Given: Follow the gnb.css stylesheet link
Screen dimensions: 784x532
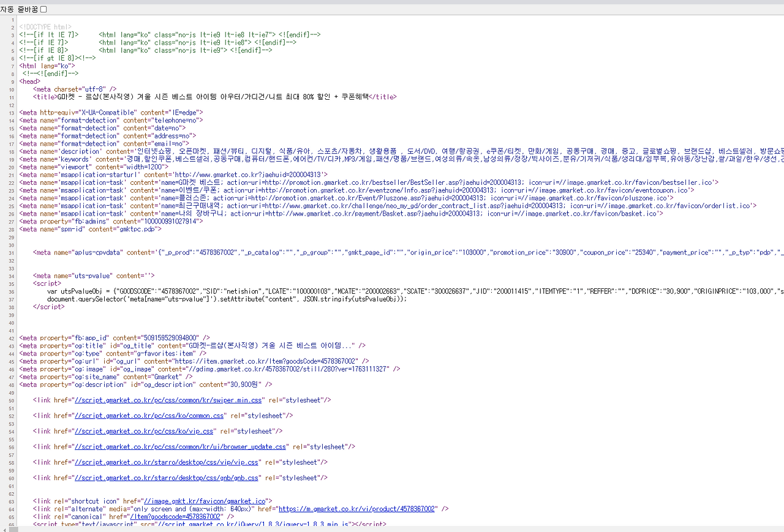Looking at the screenshot, I should tap(167, 478).
